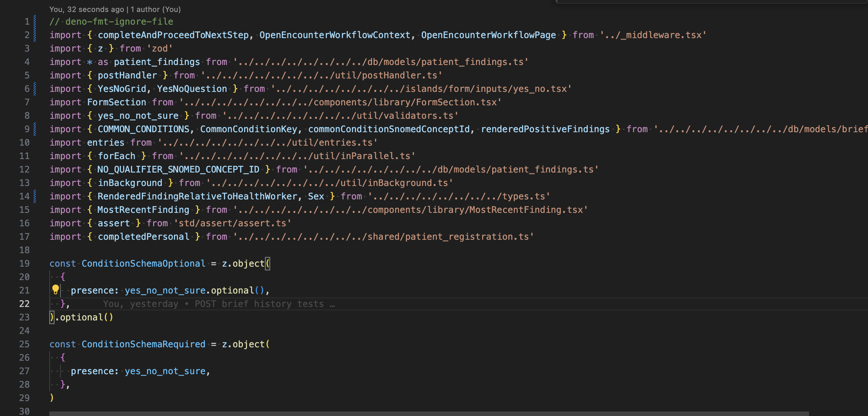Click the ConditionSchemaRequired constant name
868x416 pixels.
[x=143, y=344]
